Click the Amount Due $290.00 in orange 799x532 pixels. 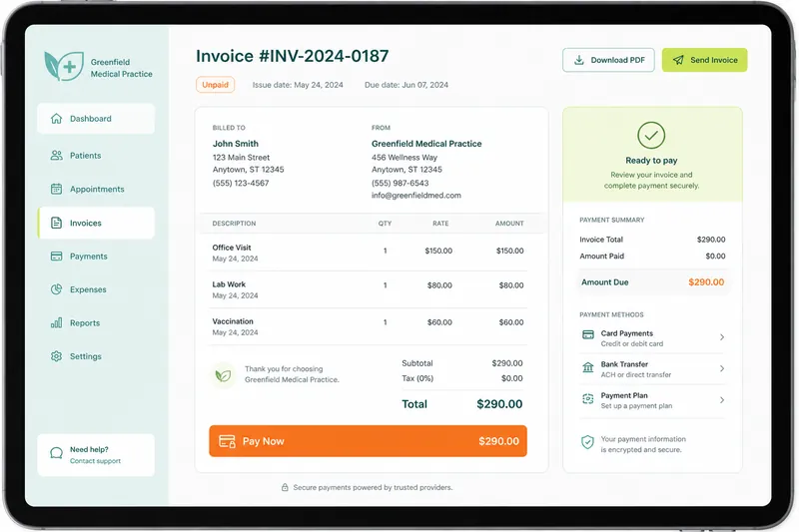coord(706,282)
